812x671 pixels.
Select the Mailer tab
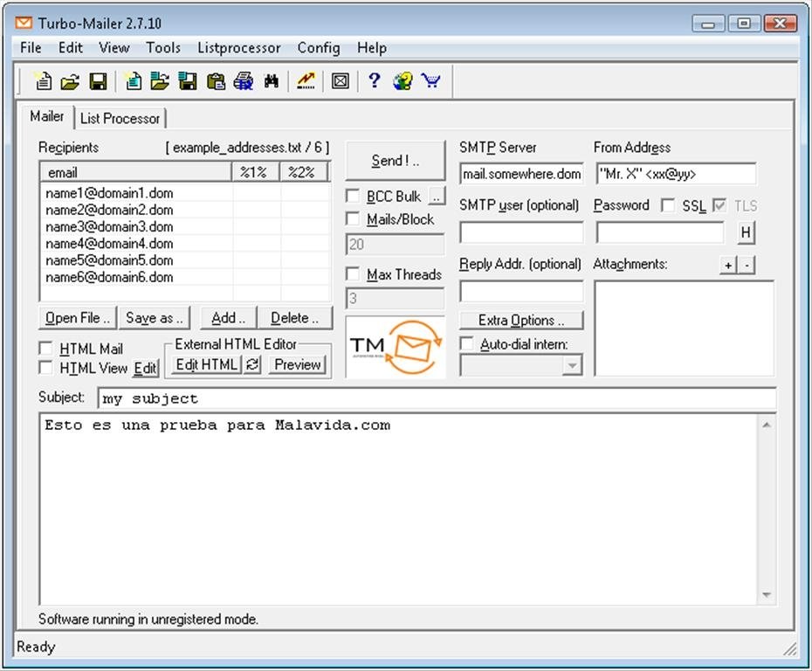tap(46, 116)
